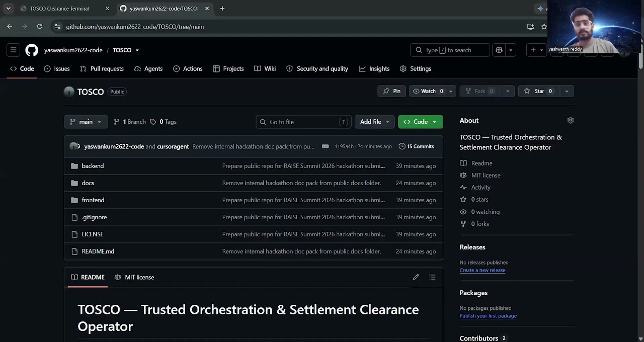Switch to the Issues tab
This screenshot has width=644, height=342.
pyautogui.click(x=56, y=68)
